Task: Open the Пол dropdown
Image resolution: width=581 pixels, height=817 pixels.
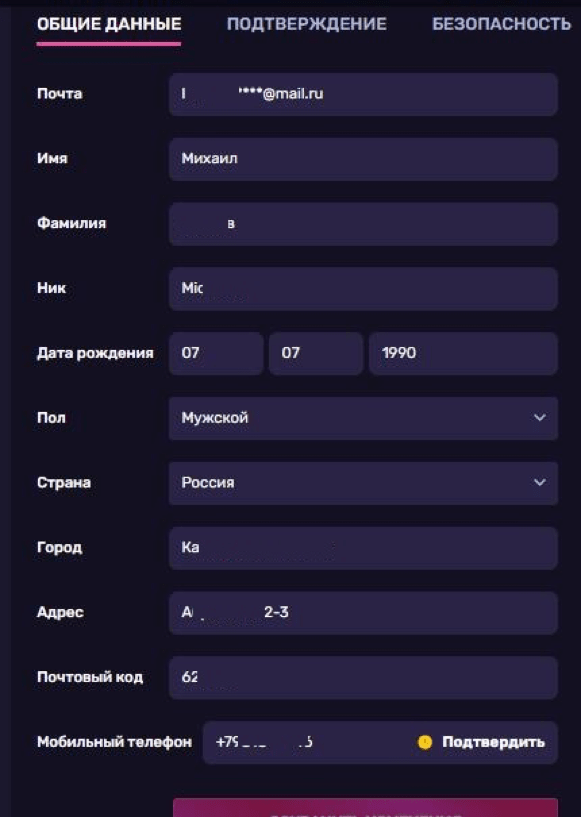Action: (x=363, y=417)
